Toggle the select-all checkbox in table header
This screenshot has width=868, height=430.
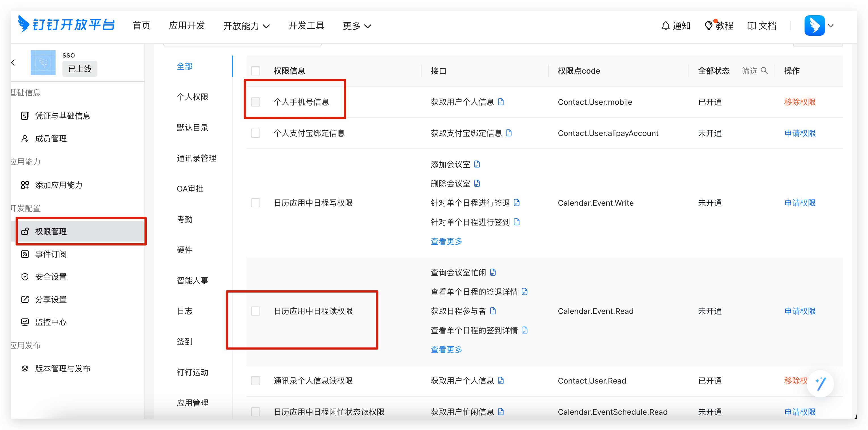[256, 71]
